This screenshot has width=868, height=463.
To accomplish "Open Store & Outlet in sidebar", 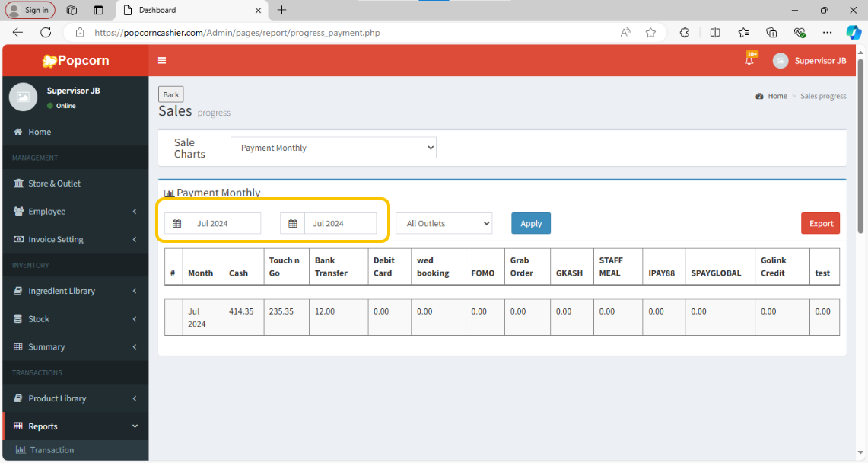I will point(75,184).
